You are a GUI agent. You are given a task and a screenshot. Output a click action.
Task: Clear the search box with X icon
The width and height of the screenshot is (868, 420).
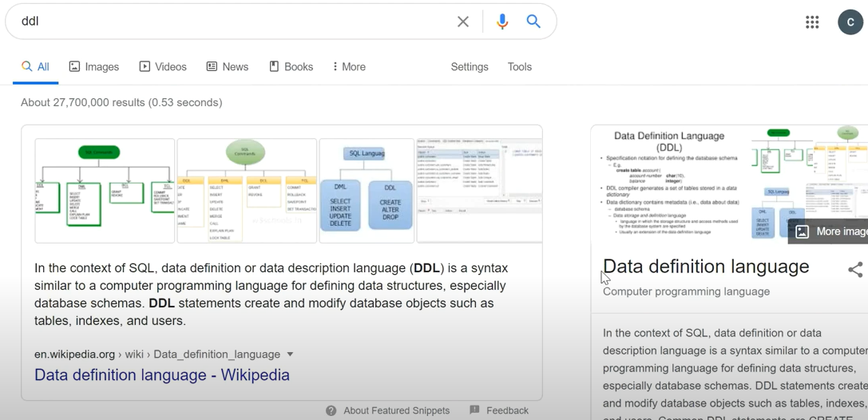click(463, 22)
